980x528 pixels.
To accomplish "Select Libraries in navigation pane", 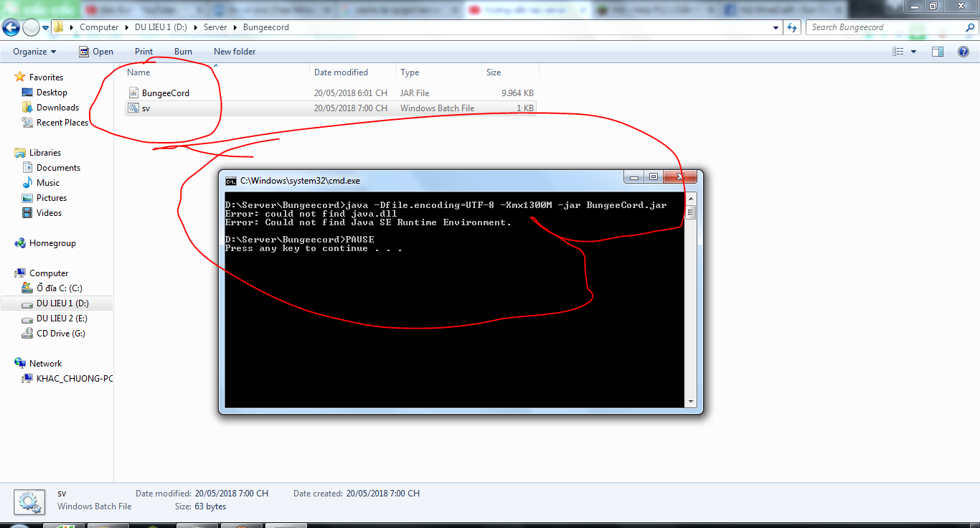I will pyautogui.click(x=44, y=153).
